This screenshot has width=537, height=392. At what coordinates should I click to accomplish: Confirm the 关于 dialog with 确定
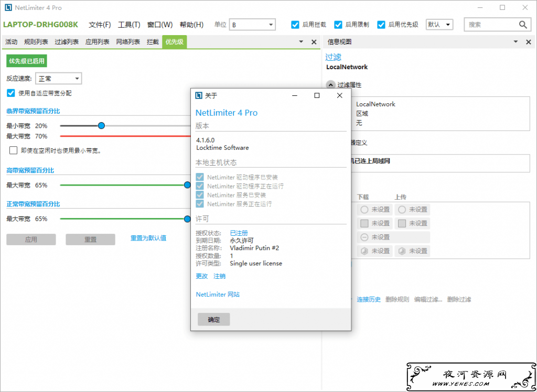pos(214,320)
